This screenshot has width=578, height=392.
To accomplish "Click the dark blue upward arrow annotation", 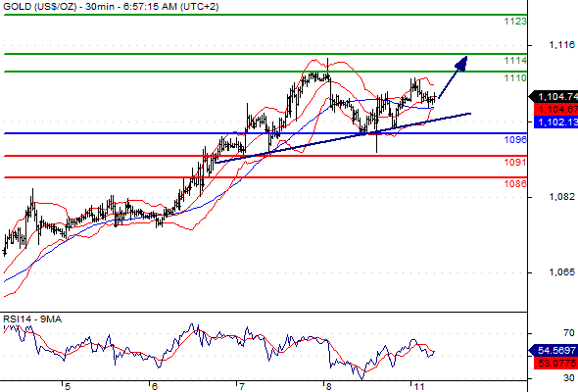I will click(x=453, y=77).
